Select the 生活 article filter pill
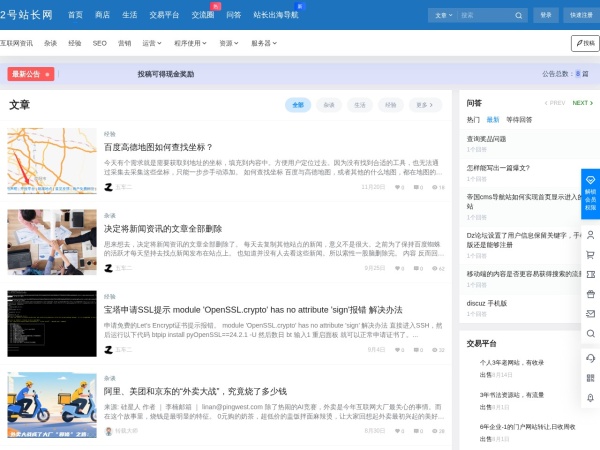Viewport: 600px width, 450px height. pos(360,105)
